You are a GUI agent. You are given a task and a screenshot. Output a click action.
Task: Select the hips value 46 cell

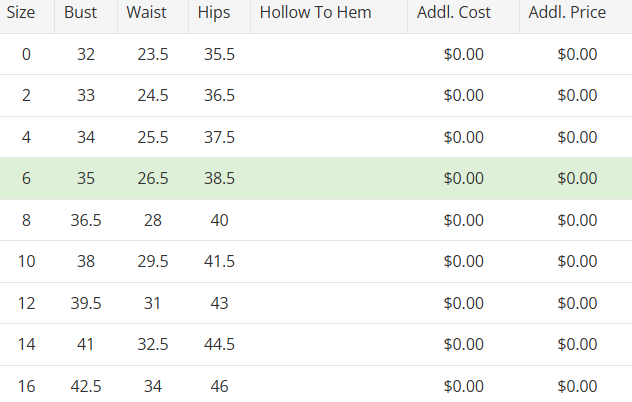[220, 385]
